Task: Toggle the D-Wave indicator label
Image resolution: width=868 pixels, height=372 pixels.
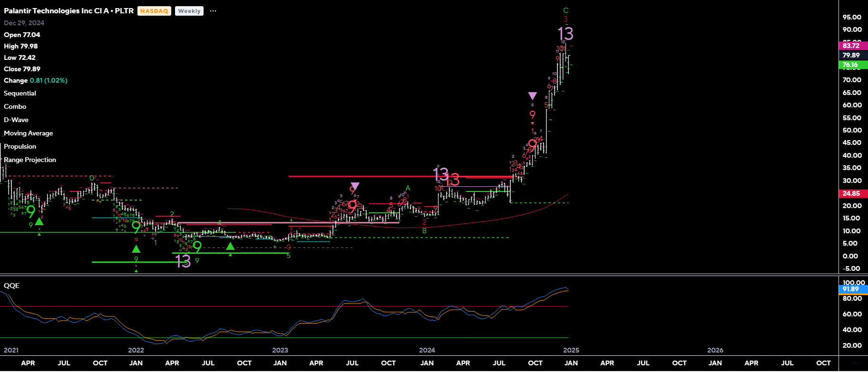Action: 16,120
